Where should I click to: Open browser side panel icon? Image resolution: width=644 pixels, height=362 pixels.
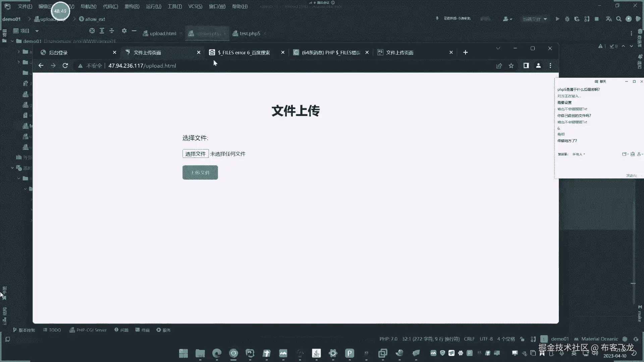click(526, 66)
